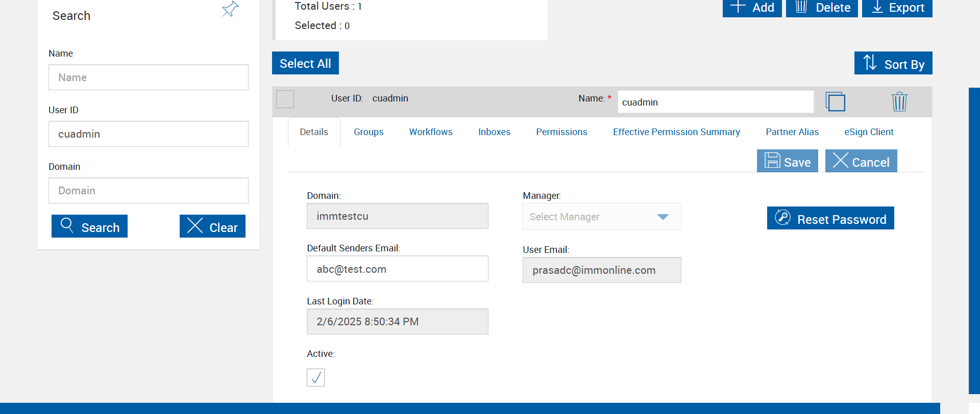Open the Effective Permission Summary tab
Screen dimensions: 980x414
pyautogui.click(x=676, y=132)
